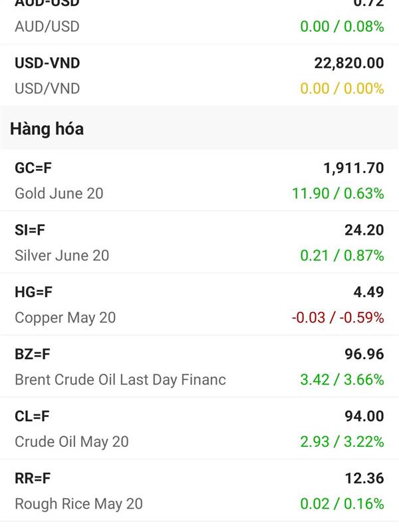Click the 1,911.70 gold price value

click(354, 168)
